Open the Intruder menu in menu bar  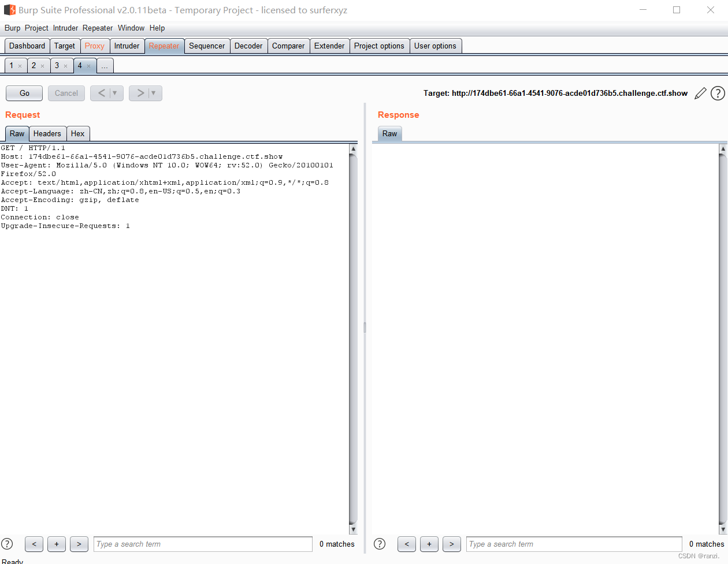click(65, 28)
